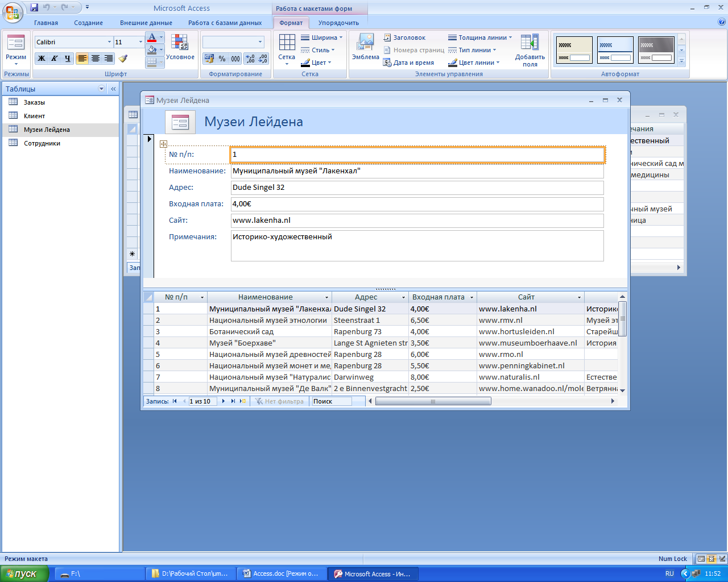
Task: Save with the quick access diskette icon
Action: pos(34,7)
